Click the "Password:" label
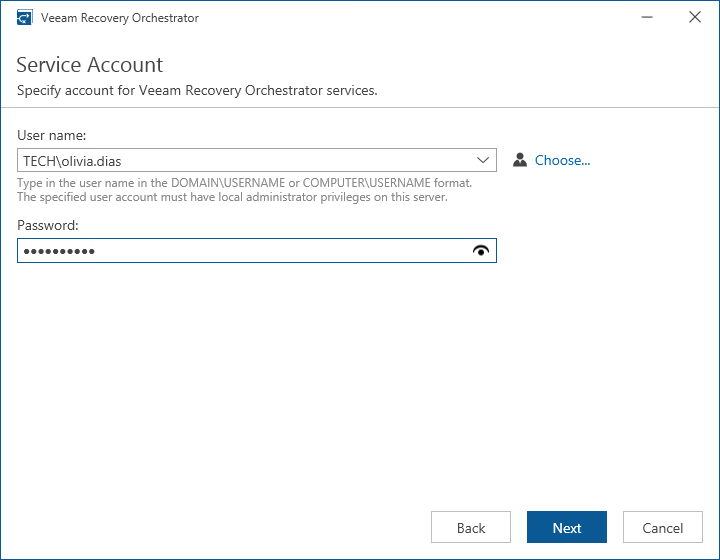The width and height of the screenshot is (720, 560). point(48,226)
